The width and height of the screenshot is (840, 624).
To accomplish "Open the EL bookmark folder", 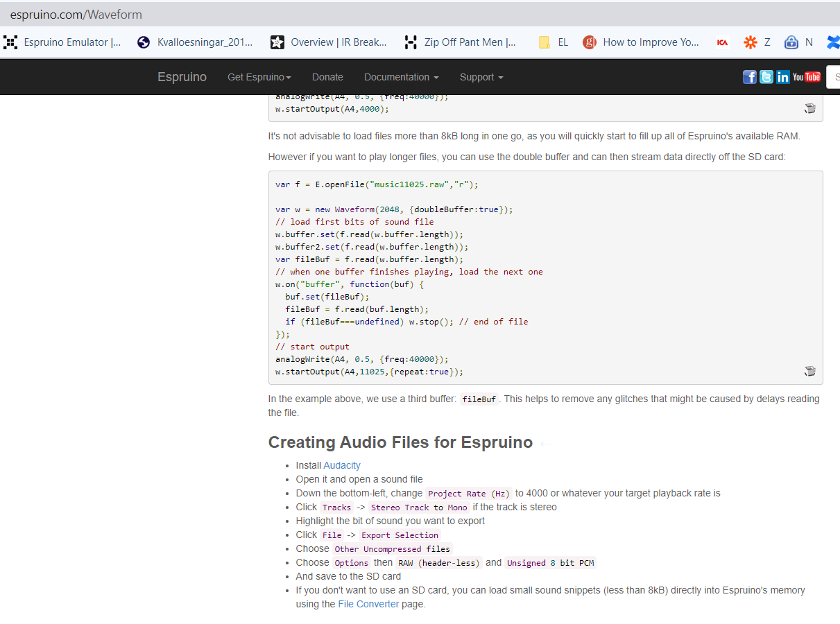I will click(x=554, y=42).
